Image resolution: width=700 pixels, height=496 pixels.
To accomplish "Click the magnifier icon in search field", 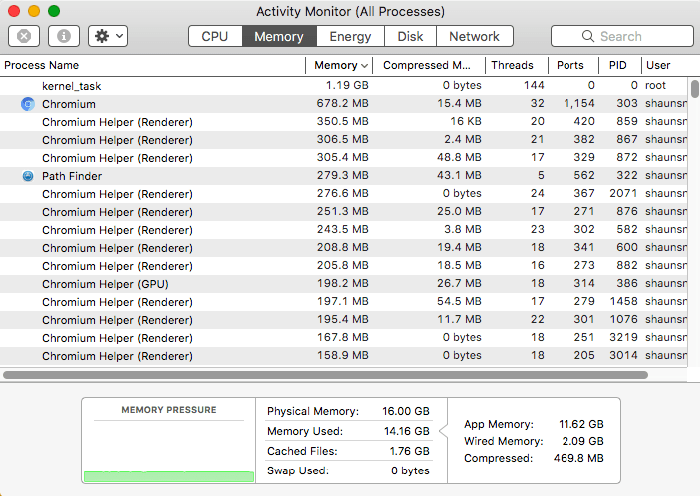I will coord(588,36).
